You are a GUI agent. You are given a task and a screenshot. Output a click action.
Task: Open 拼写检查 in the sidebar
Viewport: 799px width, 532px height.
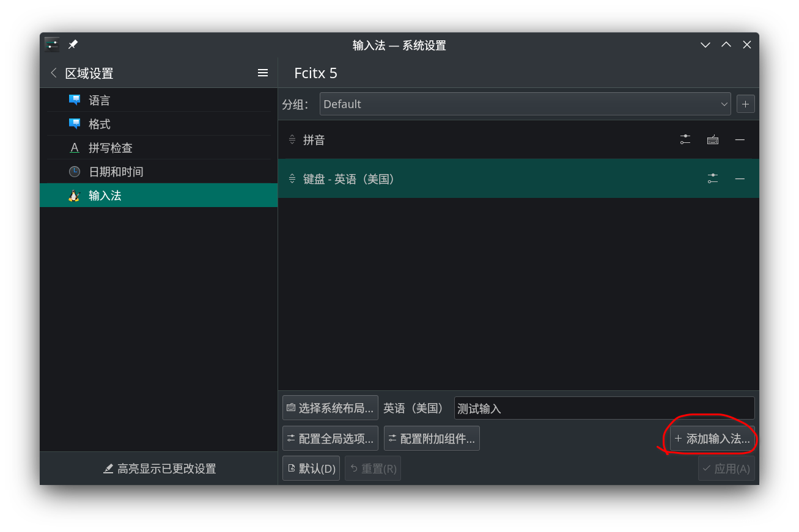[158, 148]
